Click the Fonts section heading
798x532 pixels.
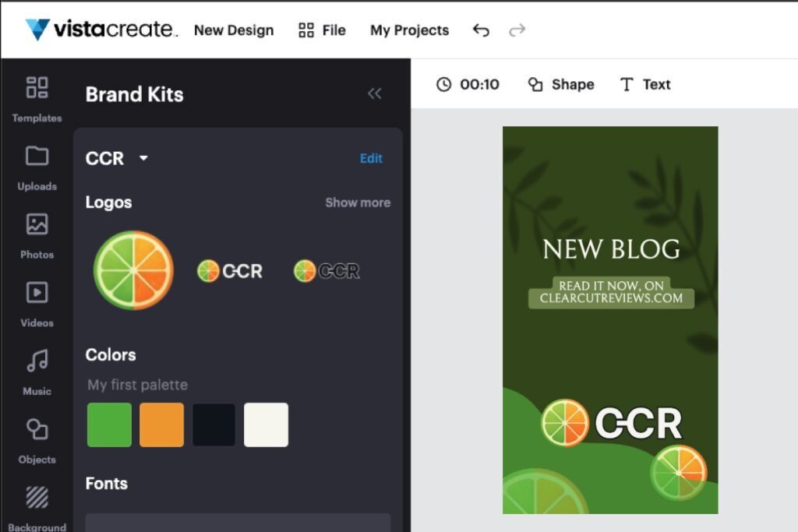point(106,483)
